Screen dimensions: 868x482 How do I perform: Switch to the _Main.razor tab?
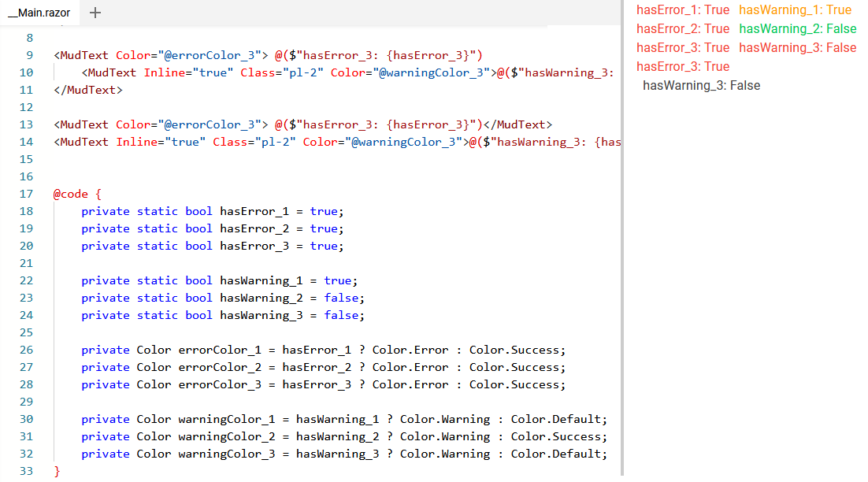(38, 13)
